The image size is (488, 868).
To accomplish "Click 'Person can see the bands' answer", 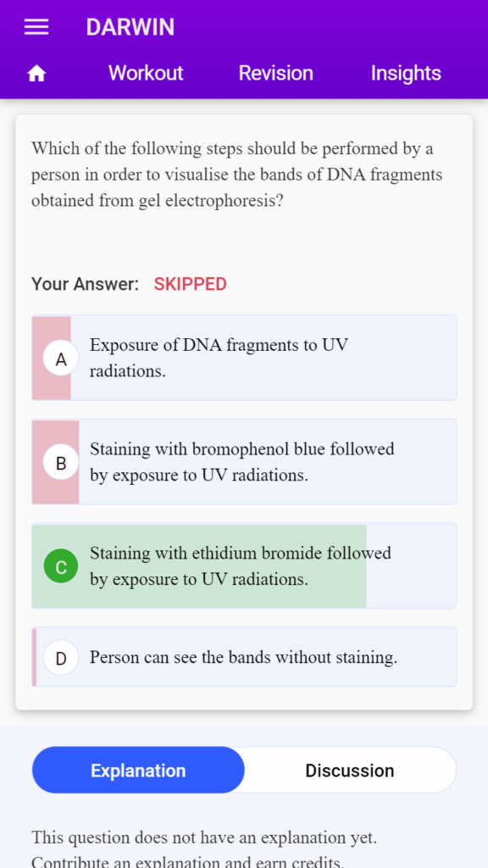I will point(243,657).
